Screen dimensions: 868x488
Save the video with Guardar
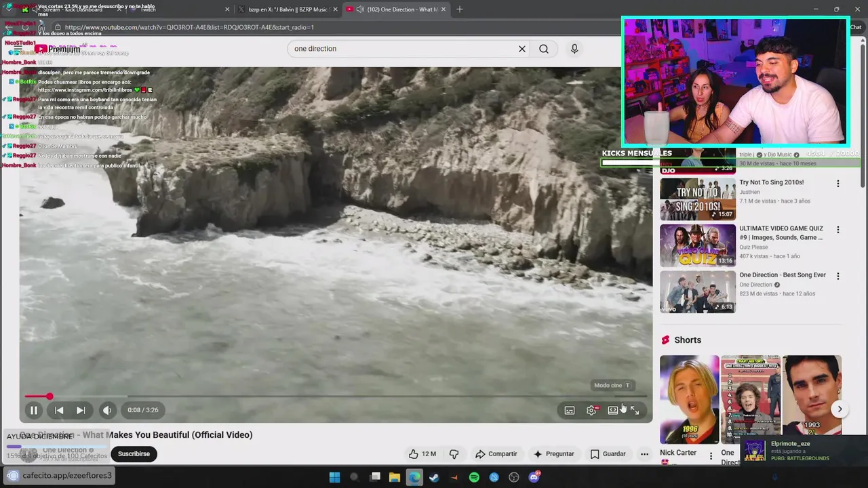(x=608, y=454)
